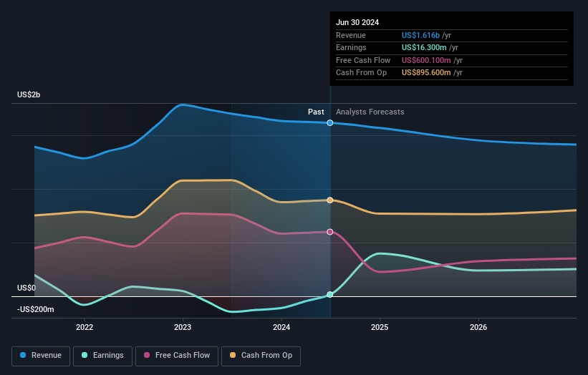Viewport: 588px width, 375px height.
Task: Click the Analysts Forecasts label
Action: click(x=370, y=112)
